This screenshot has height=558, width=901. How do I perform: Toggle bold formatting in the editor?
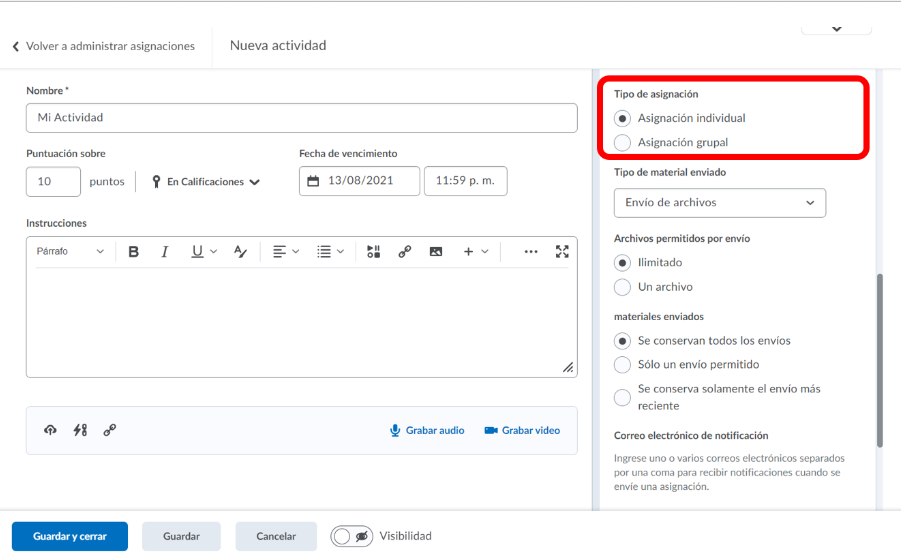134,252
